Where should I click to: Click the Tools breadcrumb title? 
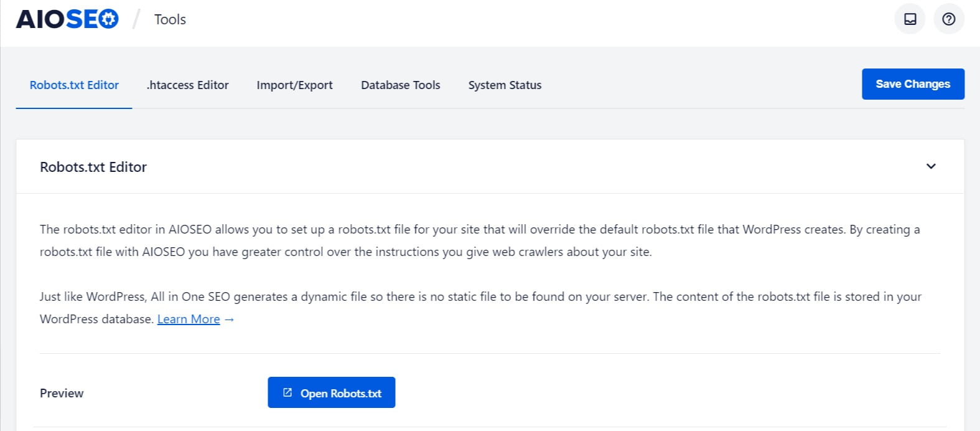(x=170, y=20)
